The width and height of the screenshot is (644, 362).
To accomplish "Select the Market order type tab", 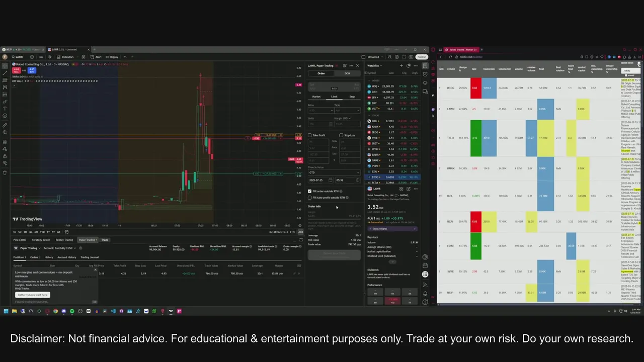I will pos(316,97).
